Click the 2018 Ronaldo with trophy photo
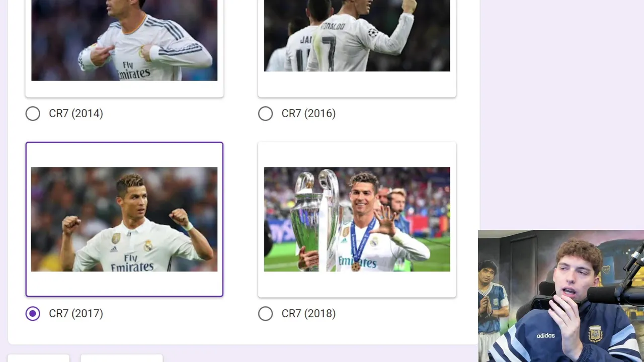 357,219
